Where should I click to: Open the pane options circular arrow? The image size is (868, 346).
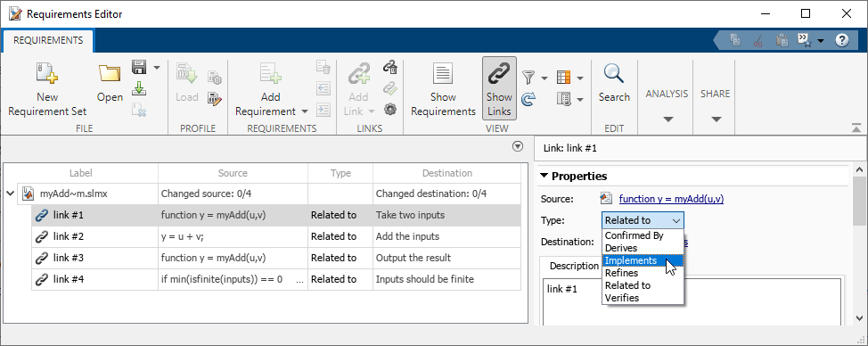tap(518, 147)
